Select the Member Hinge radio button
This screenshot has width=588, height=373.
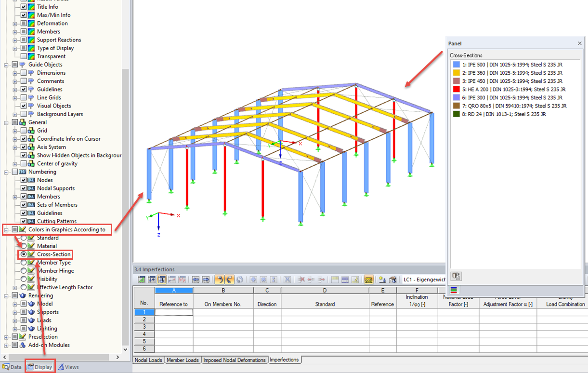pos(24,271)
